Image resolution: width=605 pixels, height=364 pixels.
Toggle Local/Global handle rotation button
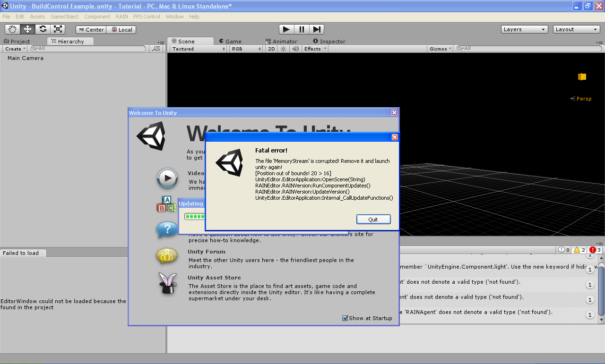[x=121, y=29]
